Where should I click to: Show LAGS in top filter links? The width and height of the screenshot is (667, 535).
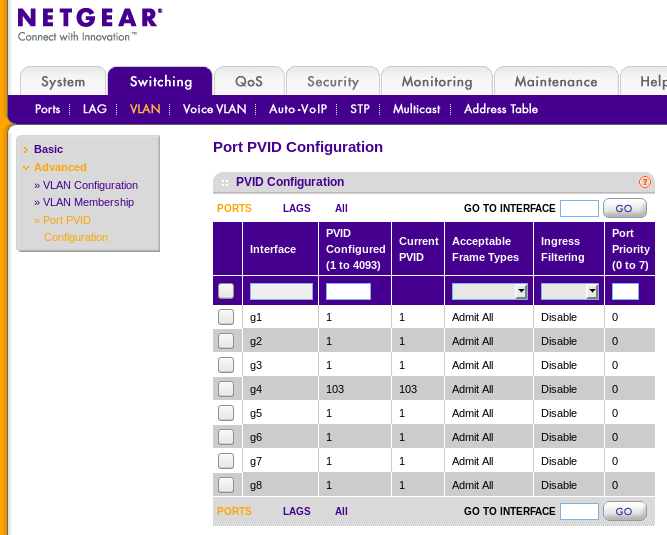tap(296, 208)
